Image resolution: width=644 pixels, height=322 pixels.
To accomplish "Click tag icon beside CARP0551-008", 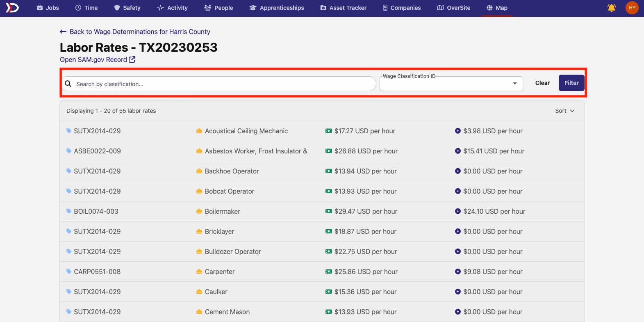I will tap(69, 272).
